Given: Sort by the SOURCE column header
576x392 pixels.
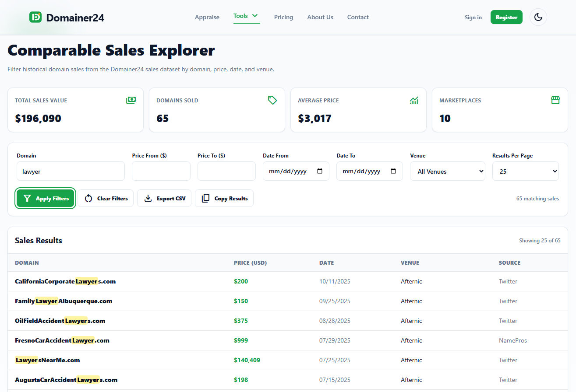Looking at the screenshot, I should 509,263.
